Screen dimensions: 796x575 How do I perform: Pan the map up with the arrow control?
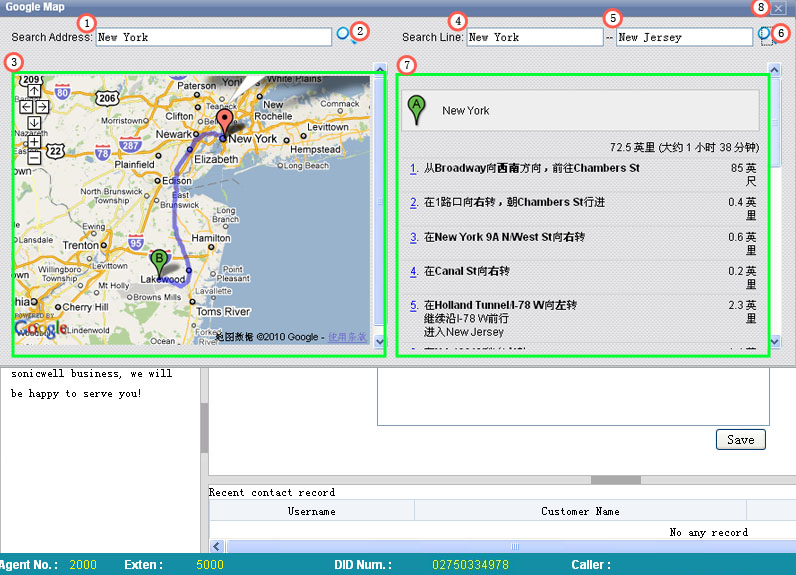(34, 91)
